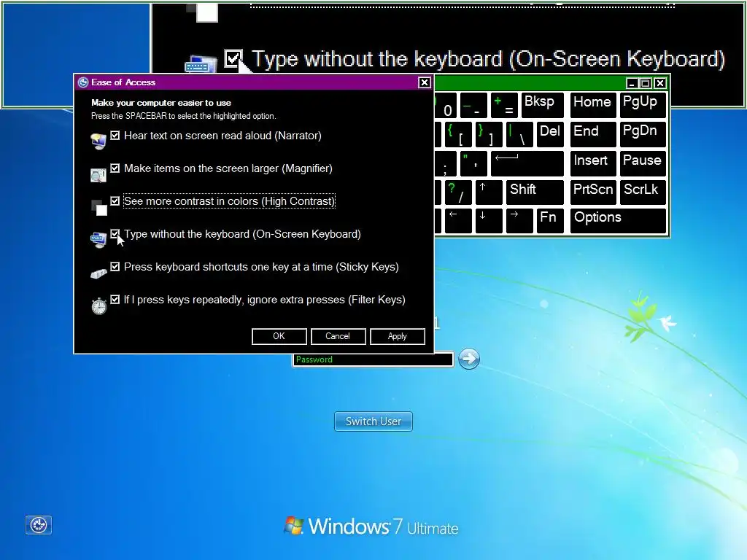Viewport: 747px width, 560px height.
Task: Click Bksp key on On-Screen Keyboard
Action: (543, 105)
